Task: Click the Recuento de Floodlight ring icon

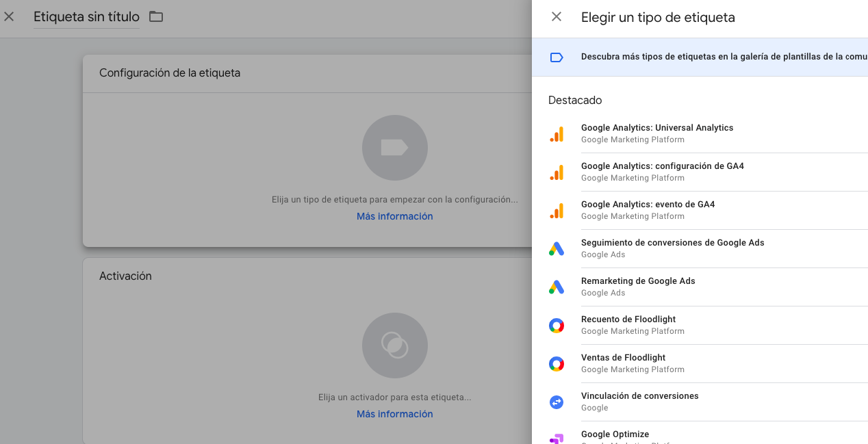Action: pyautogui.click(x=557, y=326)
